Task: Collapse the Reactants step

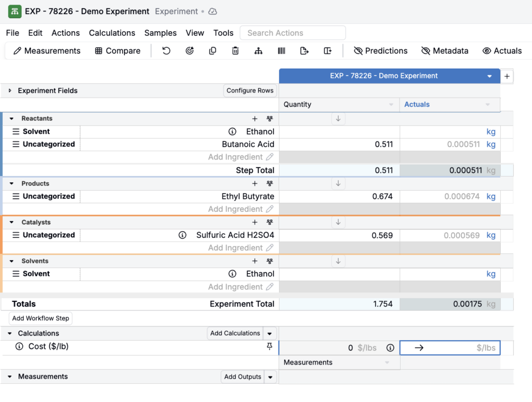Action: point(11,118)
